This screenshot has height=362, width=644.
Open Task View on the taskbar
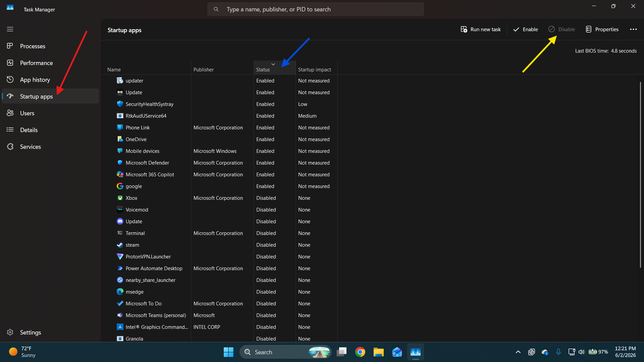click(x=342, y=352)
